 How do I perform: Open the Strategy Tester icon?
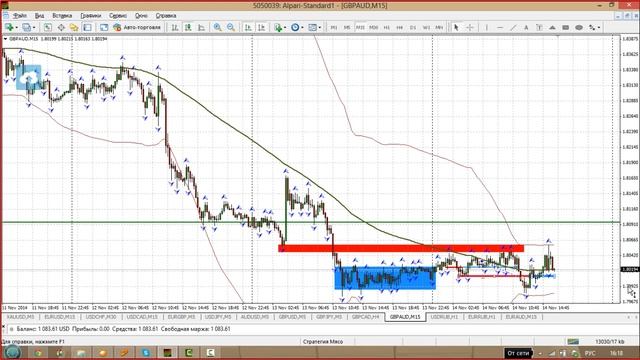click(104, 27)
